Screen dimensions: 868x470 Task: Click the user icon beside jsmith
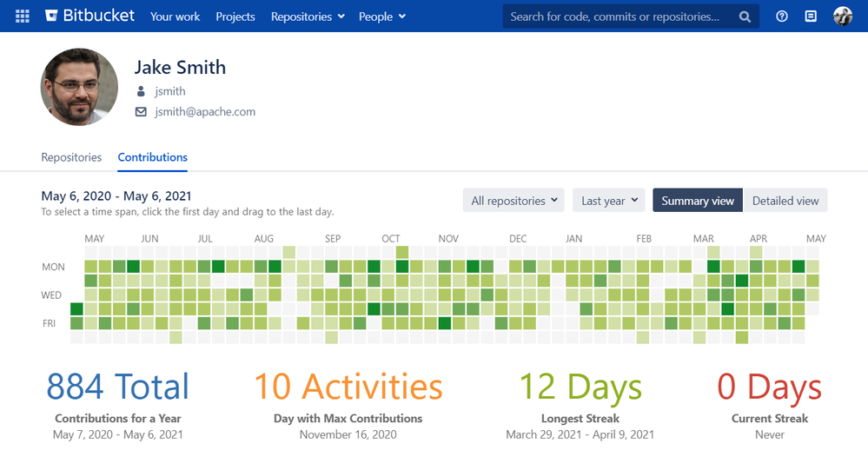141,91
